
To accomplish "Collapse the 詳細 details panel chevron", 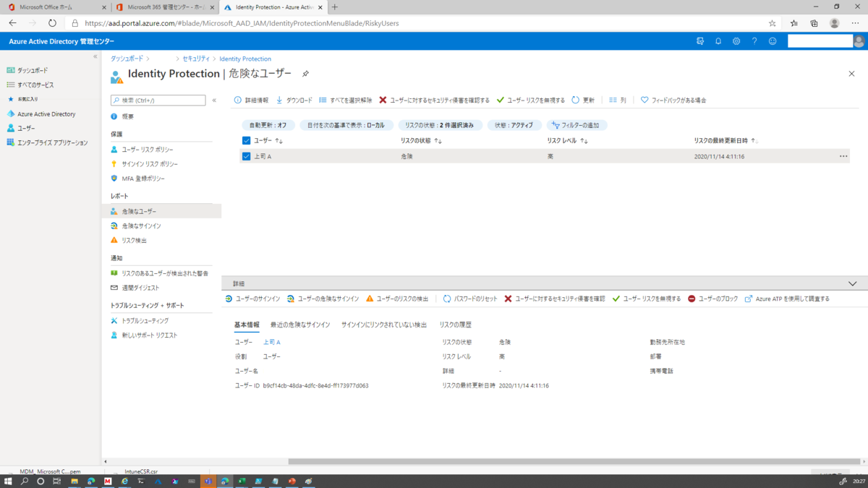I will 852,283.
